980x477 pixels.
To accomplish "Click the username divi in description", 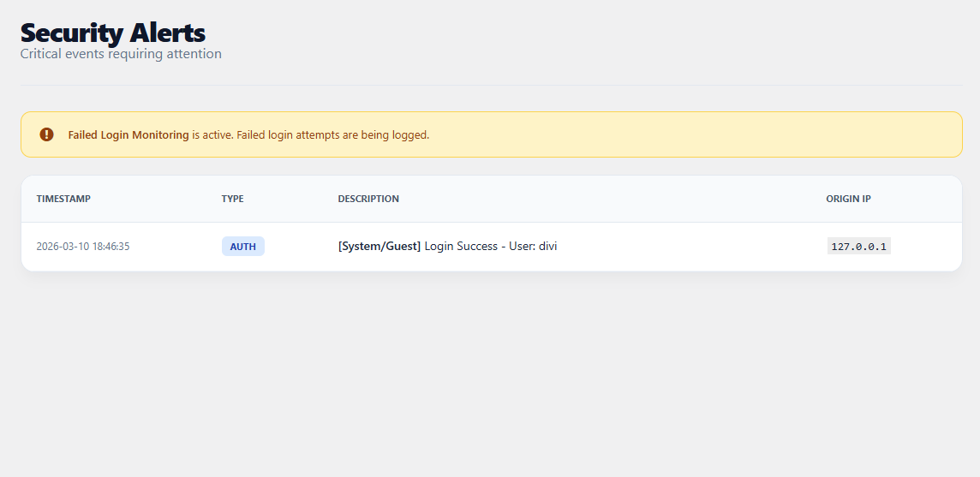I will (548, 247).
